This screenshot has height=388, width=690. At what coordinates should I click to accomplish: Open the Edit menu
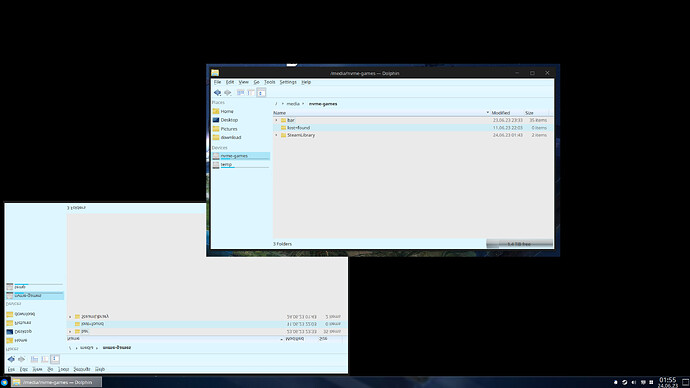coord(230,82)
